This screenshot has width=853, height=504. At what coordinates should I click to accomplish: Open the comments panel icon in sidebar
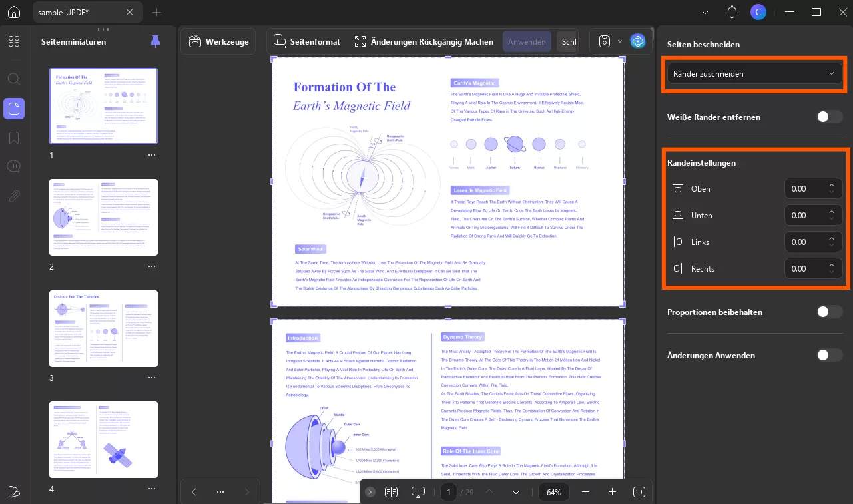click(14, 166)
